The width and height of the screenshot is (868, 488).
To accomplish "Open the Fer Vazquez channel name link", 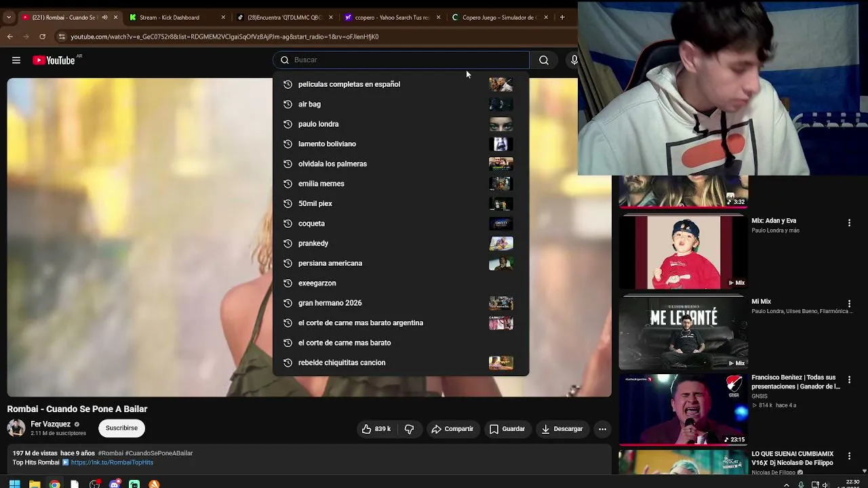I will click(x=51, y=424).
